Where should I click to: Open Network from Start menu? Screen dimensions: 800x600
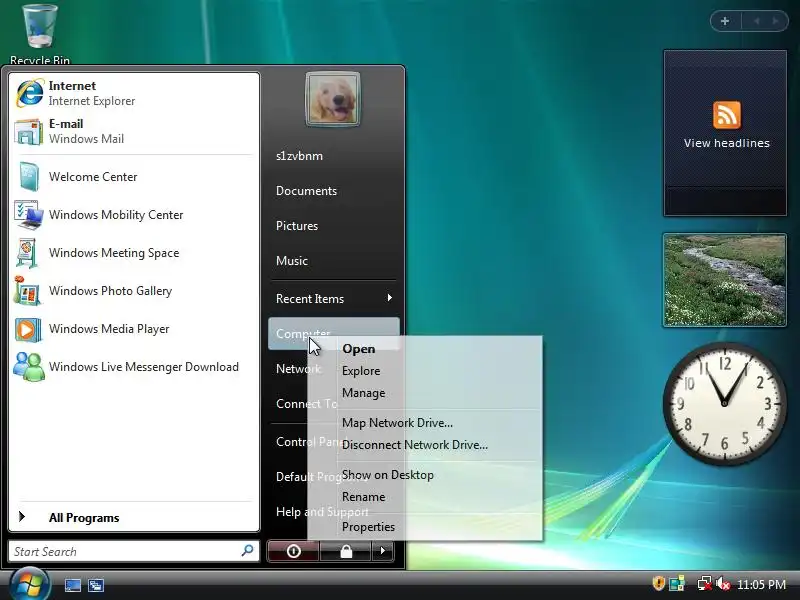coord(292,368)
